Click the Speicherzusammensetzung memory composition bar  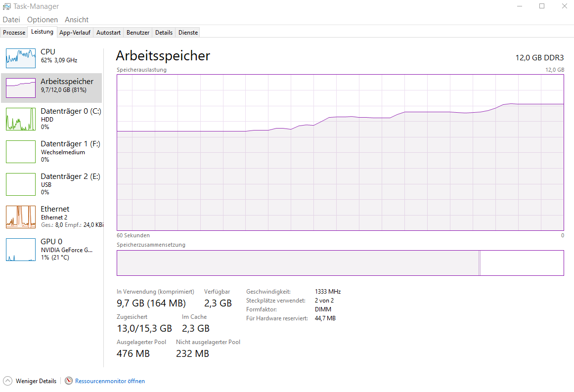pyautogui.click(x=340, y=262)
